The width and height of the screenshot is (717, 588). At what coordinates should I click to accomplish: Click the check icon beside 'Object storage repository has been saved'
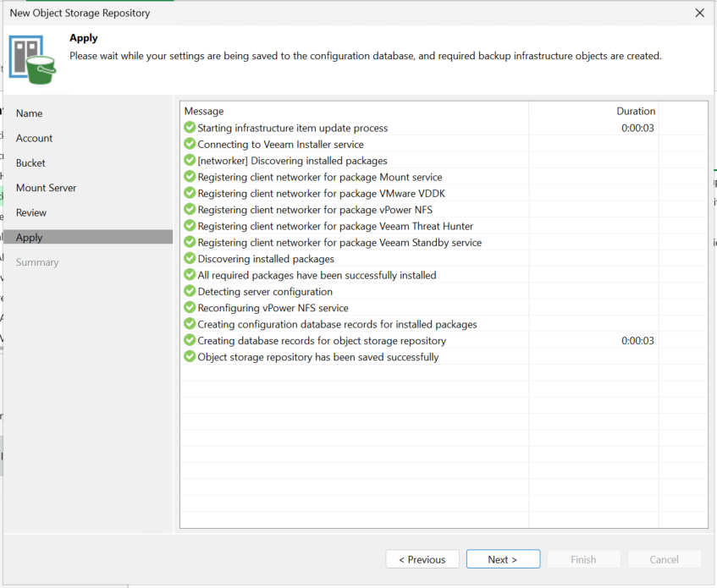point(190,356)
